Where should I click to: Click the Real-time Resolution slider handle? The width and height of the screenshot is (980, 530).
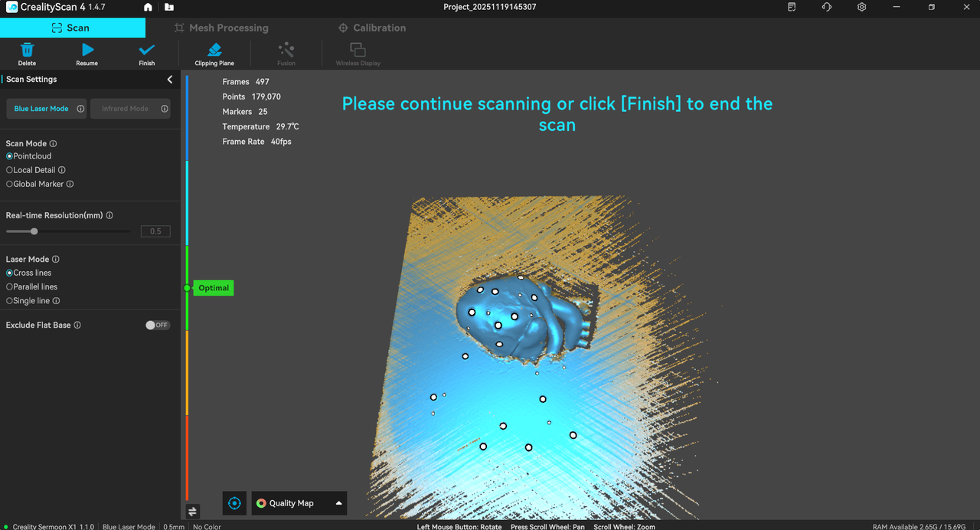pos(34,231)
